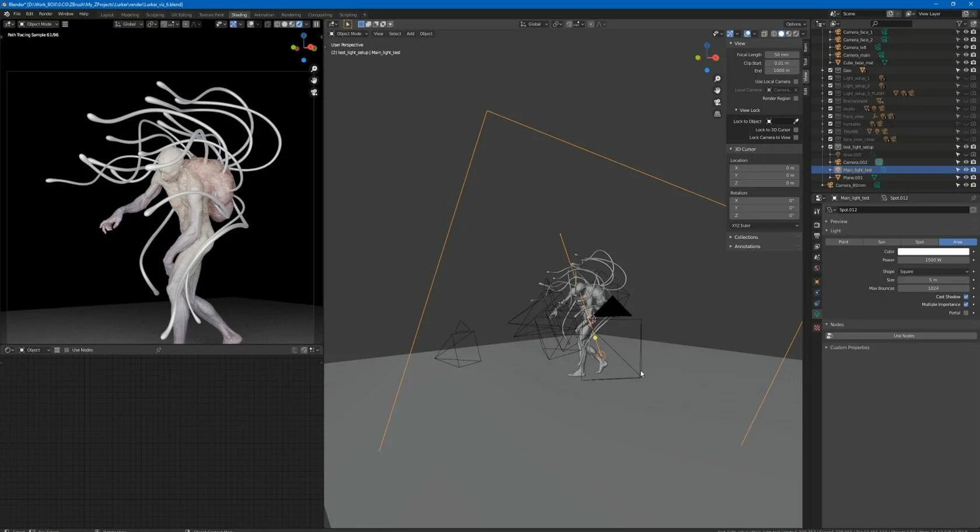Open the Texture properties tab icon
The image size is (980, 532).
coord(817,328)
